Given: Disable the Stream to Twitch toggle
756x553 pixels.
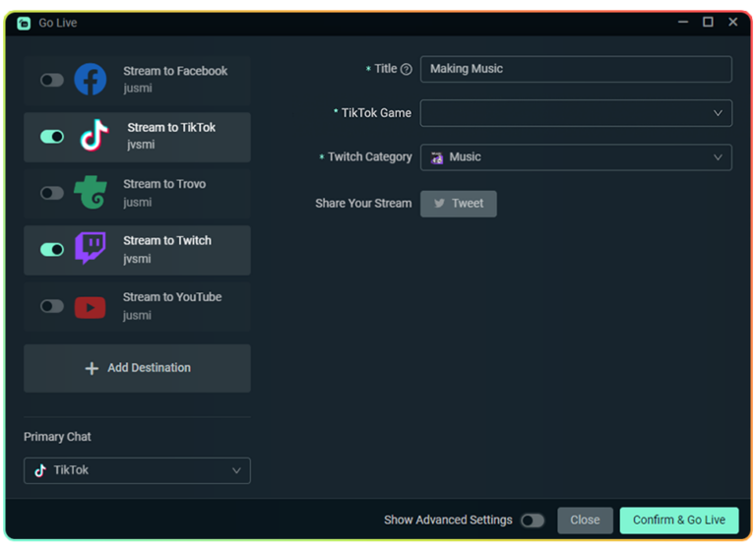Looking at the screenshot, I should 52,249.
